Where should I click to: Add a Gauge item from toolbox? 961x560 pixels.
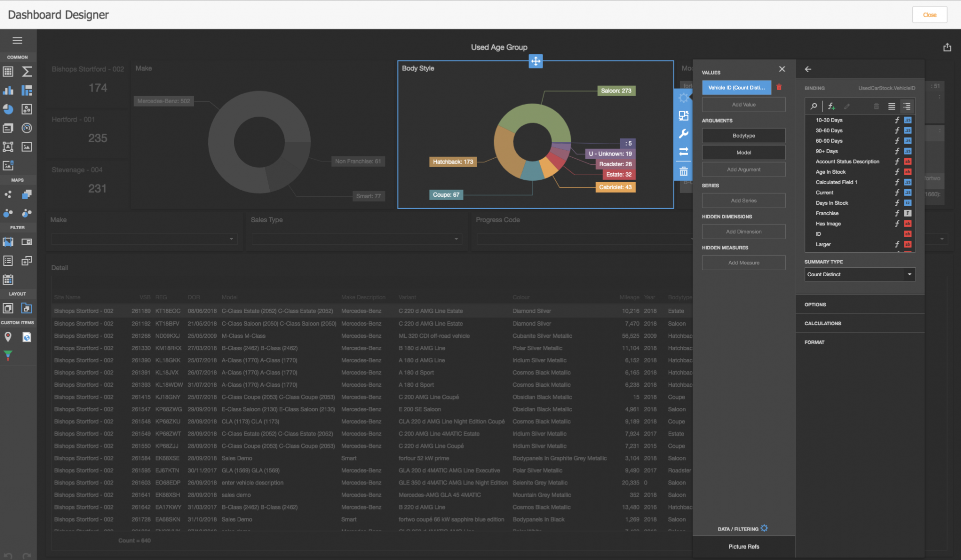(27, 128)
